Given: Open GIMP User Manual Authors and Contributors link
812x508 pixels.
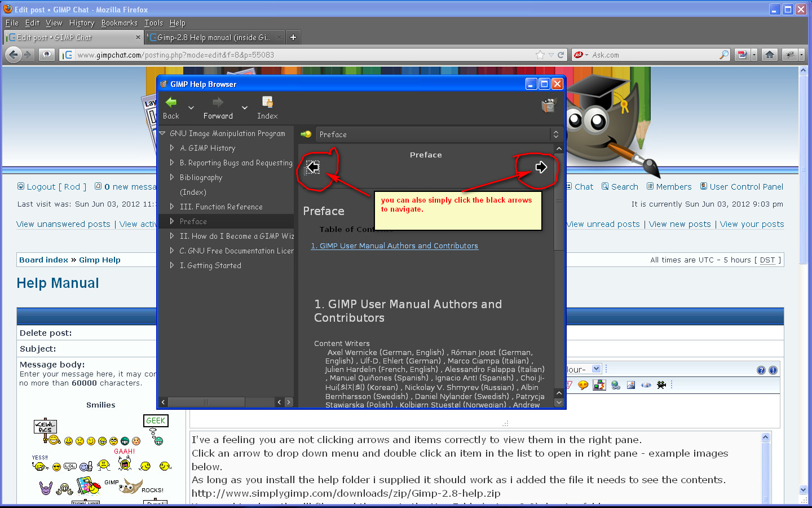Looking at the screenshot, I should tap(394, 246).
